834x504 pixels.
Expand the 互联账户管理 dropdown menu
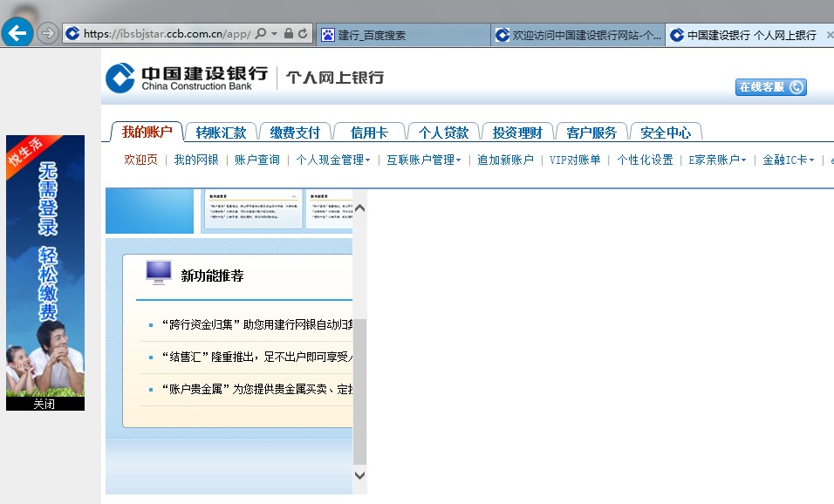tap(424, 160)
